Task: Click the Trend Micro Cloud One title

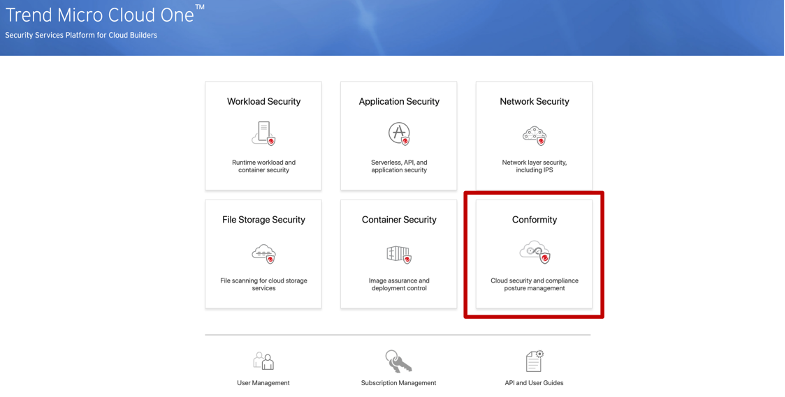Action: pos(105,15)
